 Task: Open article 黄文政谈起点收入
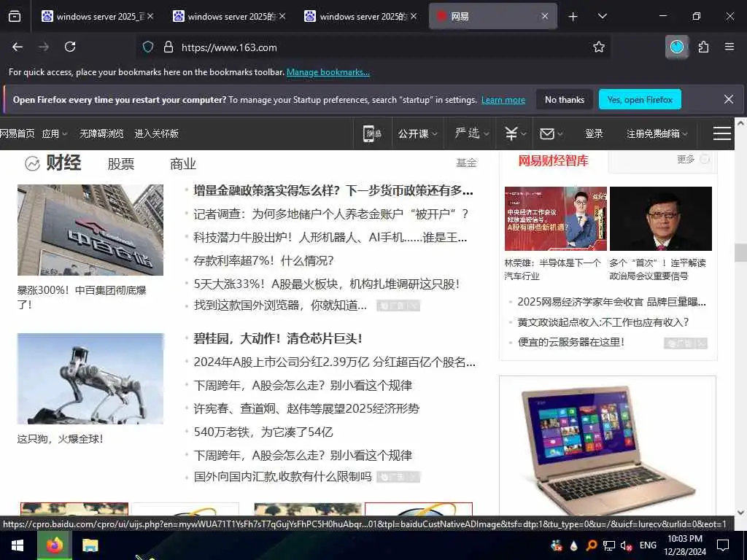(603, 322)
